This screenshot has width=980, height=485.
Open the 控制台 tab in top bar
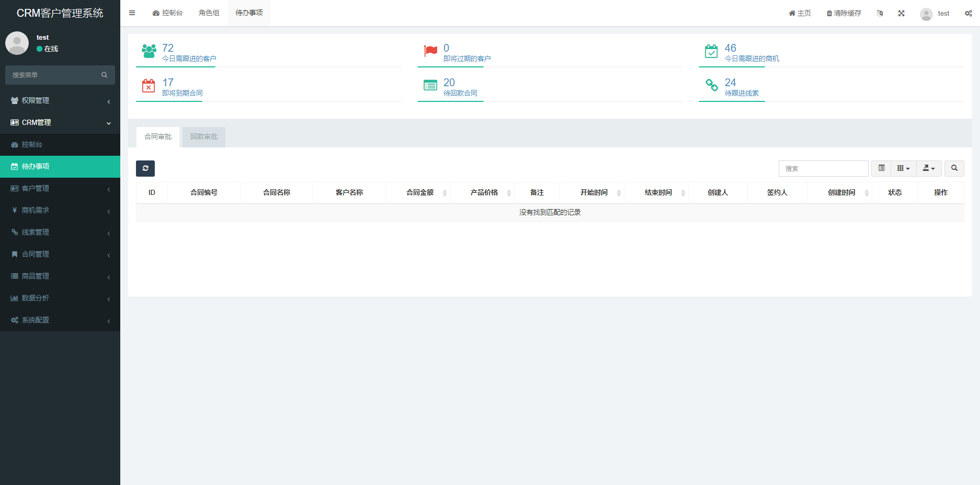[167, 13]
